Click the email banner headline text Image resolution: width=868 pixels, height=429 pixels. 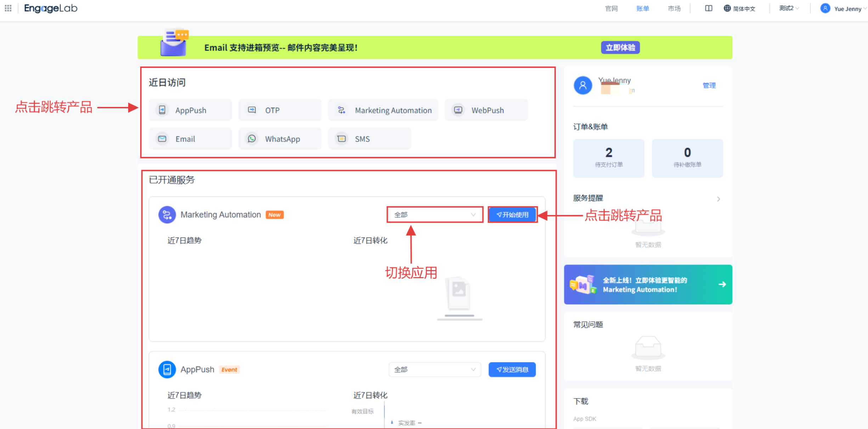point(281,47)
